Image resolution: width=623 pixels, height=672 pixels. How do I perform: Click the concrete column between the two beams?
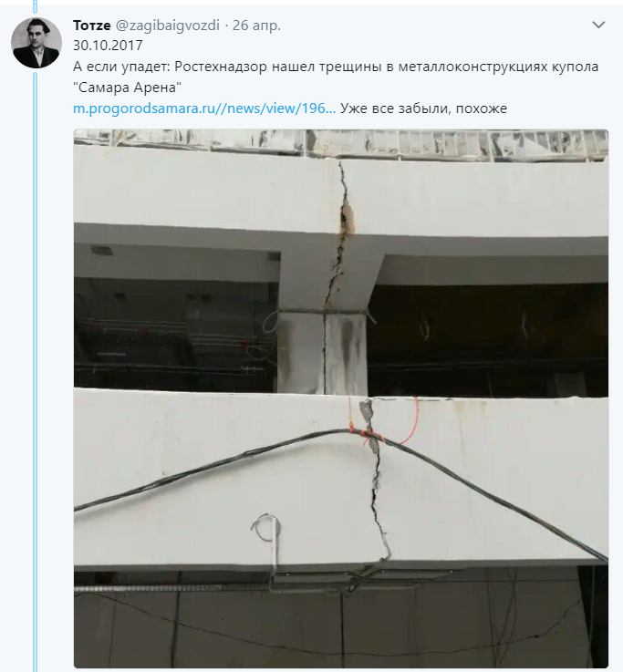[x=322, y=353]
